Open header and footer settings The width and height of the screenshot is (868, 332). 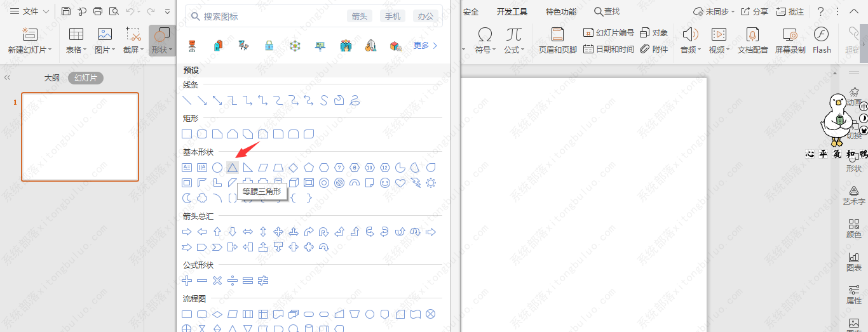[x=557, y=40]
